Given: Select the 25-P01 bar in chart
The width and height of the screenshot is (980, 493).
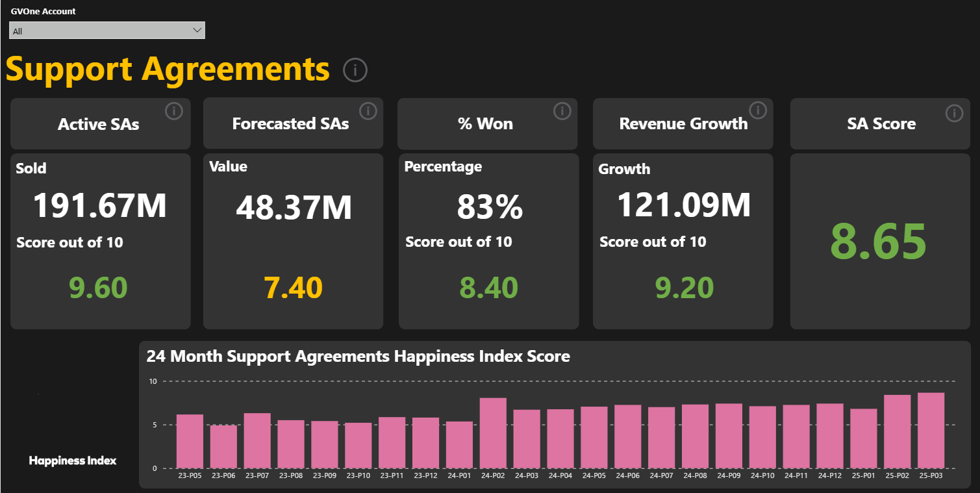Looking at the screenshot, I should pyautogui.click(x=864, y=438).
